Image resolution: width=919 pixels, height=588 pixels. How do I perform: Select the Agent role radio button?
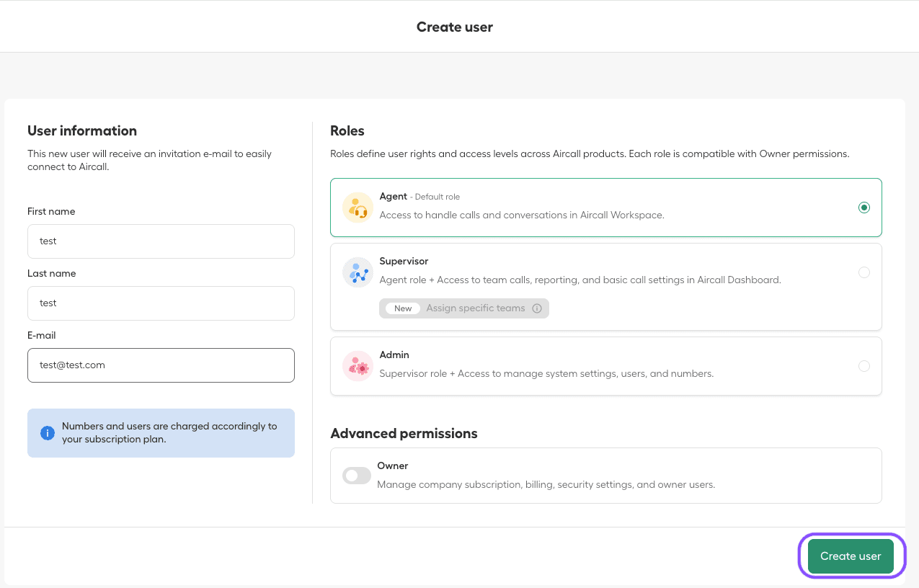pyautogui.click(x=863, y=208)
